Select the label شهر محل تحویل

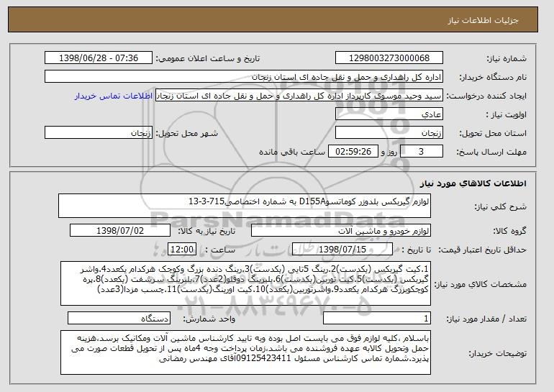[187, 133]
